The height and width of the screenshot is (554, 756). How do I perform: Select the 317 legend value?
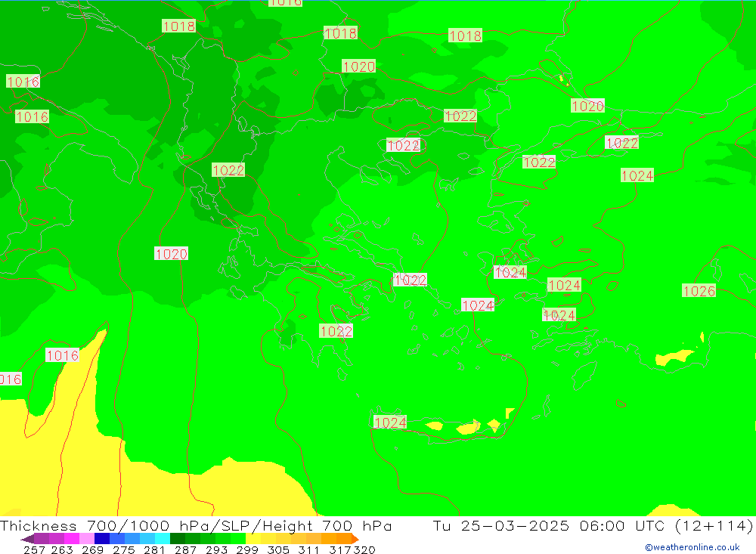[340, 549]
